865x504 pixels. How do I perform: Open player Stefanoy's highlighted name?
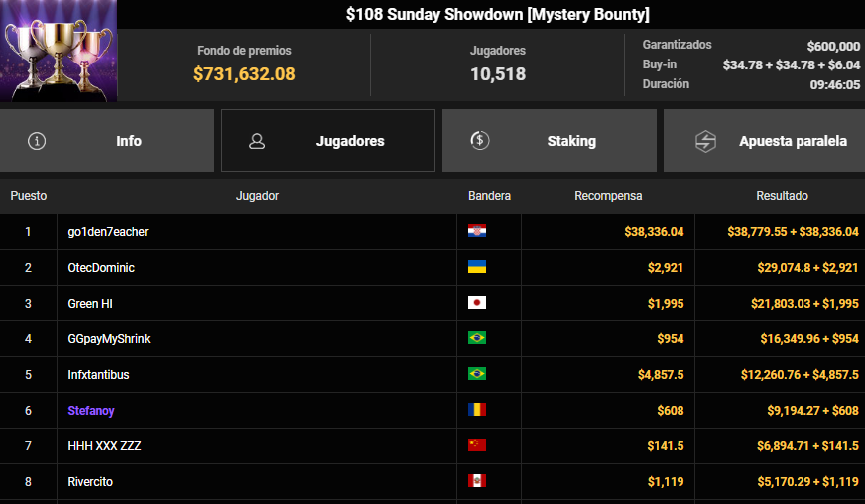pos(91,410)
